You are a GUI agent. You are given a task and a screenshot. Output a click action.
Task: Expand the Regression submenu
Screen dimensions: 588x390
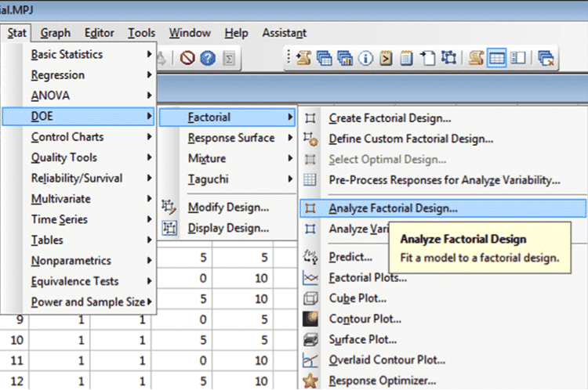point(78,75)
